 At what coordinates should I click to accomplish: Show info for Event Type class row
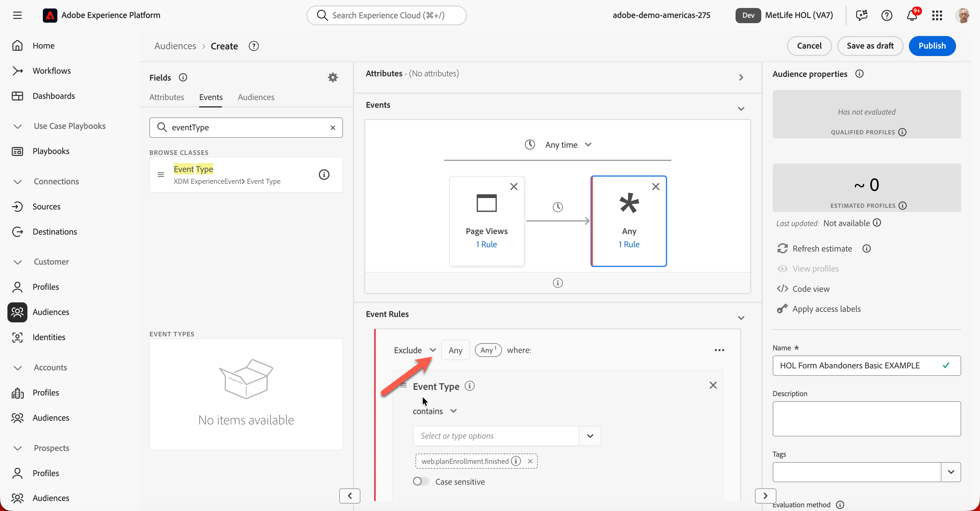pyautogui.click(x=324, y=175)
